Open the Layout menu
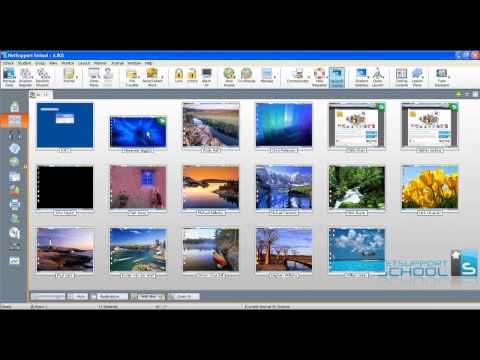This screenshot has height=360, width=480. coord(84,63)
